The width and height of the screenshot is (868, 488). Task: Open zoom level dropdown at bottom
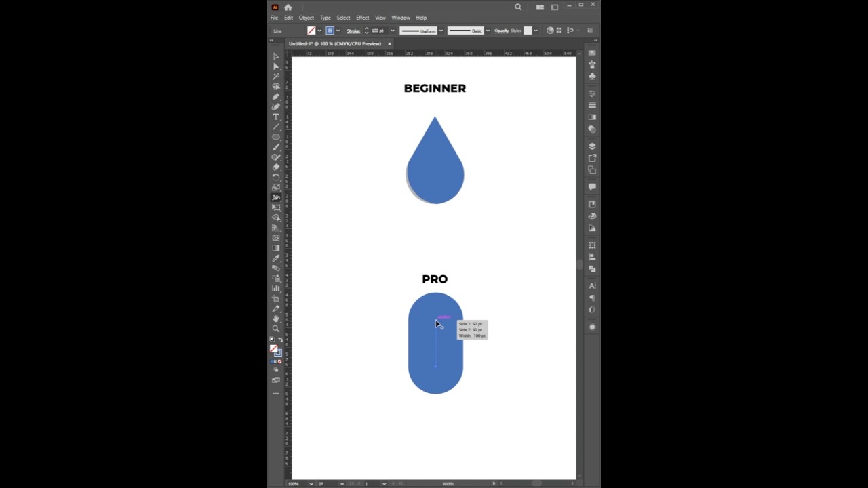(311, 483)
